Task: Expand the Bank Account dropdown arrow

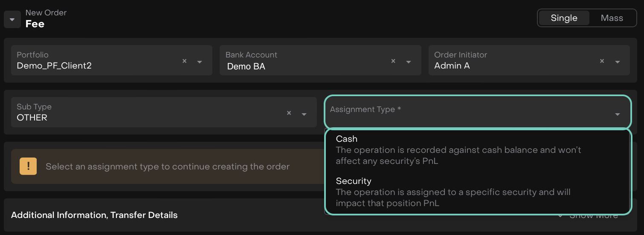Action: coord(408,62)
